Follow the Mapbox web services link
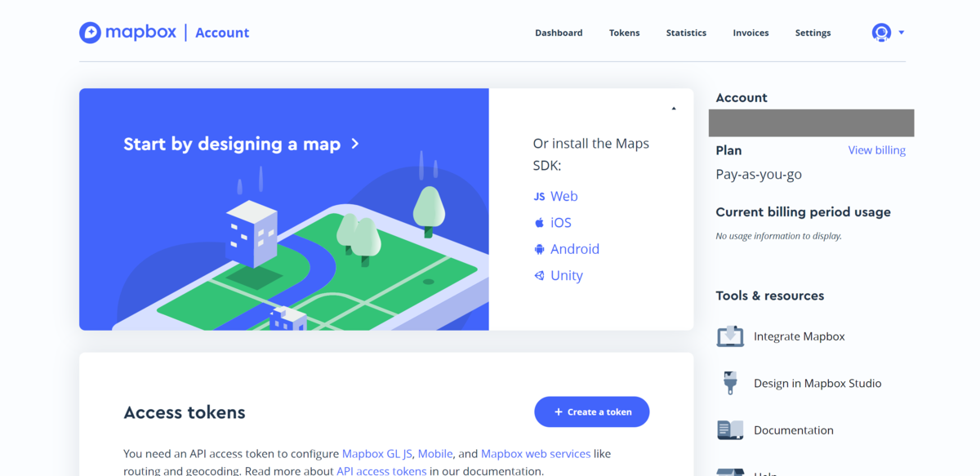The width and height of the screenshot is (980, 476). click(536, 453)
